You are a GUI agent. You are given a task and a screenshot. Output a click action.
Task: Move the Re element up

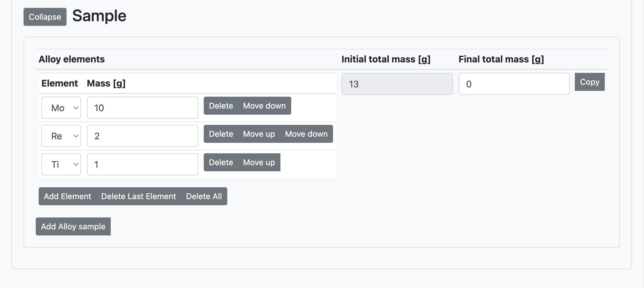(259, 134)
